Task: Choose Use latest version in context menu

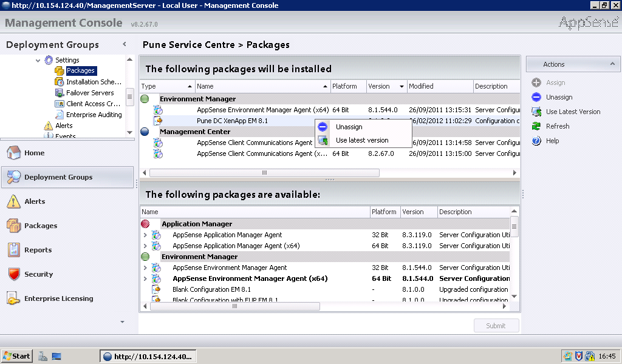Action: pyautogui.click(x=361, y=140)
